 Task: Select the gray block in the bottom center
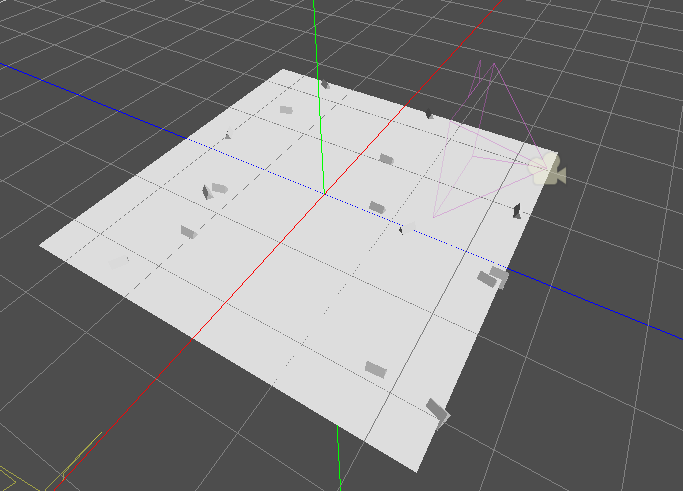[x=376, y=369]
